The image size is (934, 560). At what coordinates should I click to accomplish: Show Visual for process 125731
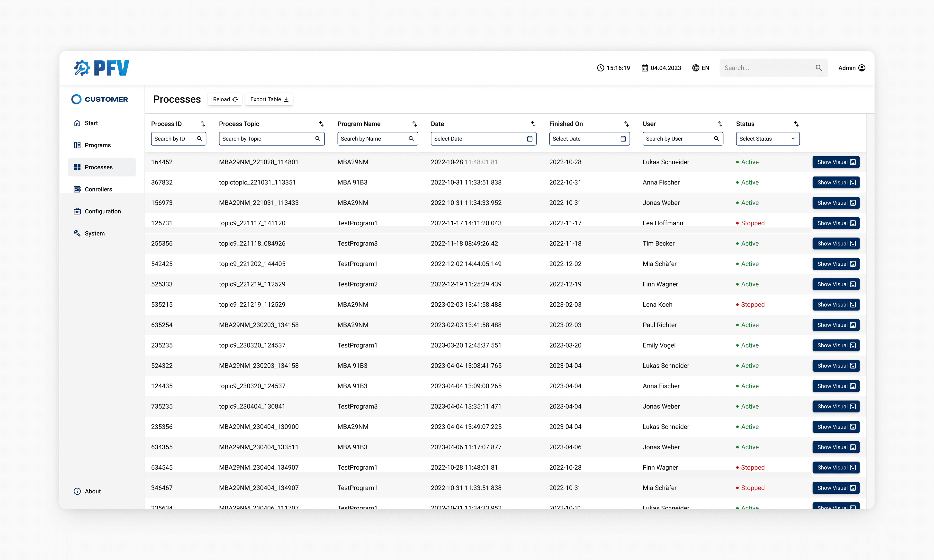[836, 223]
